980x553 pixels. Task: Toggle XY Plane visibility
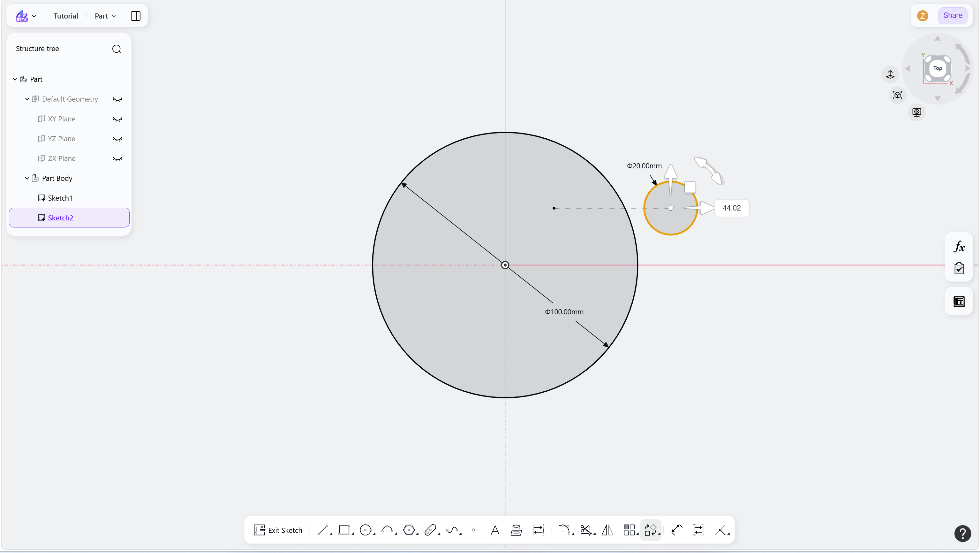point(117,119)
